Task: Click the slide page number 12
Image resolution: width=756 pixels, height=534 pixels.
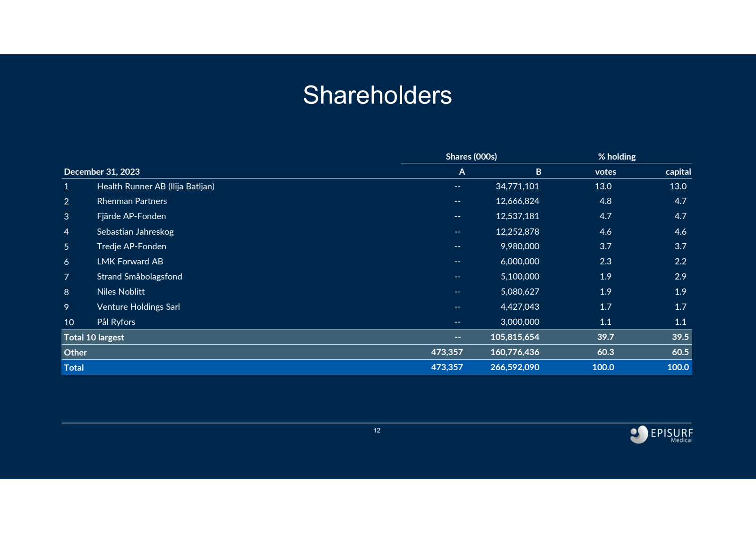Action: coord(377,430)
